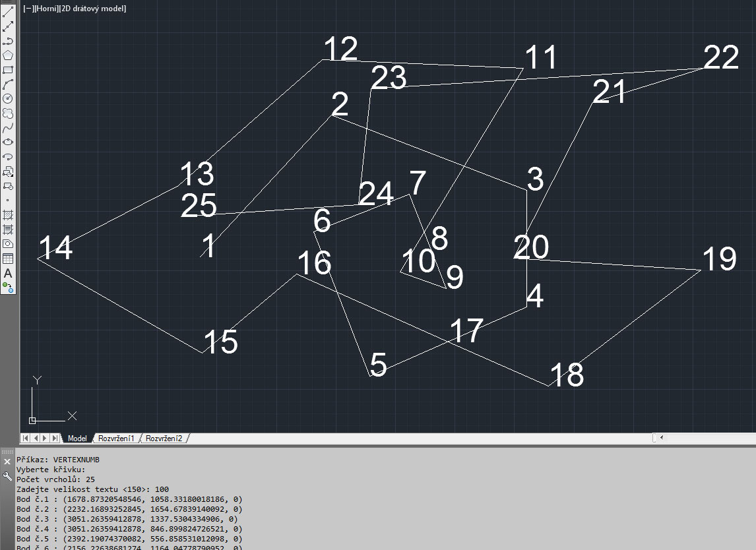The height and width of the screenshot is (550, 756).
Task: Switch to the Rozvržení1 layout tab
Action: [x=116, y=439]
